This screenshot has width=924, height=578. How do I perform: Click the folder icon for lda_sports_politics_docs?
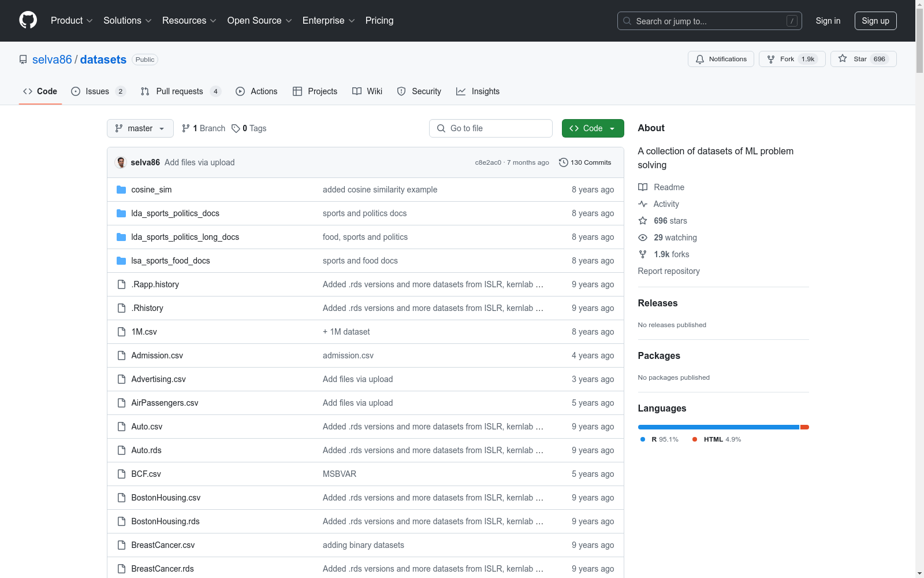tap(121, 213)
